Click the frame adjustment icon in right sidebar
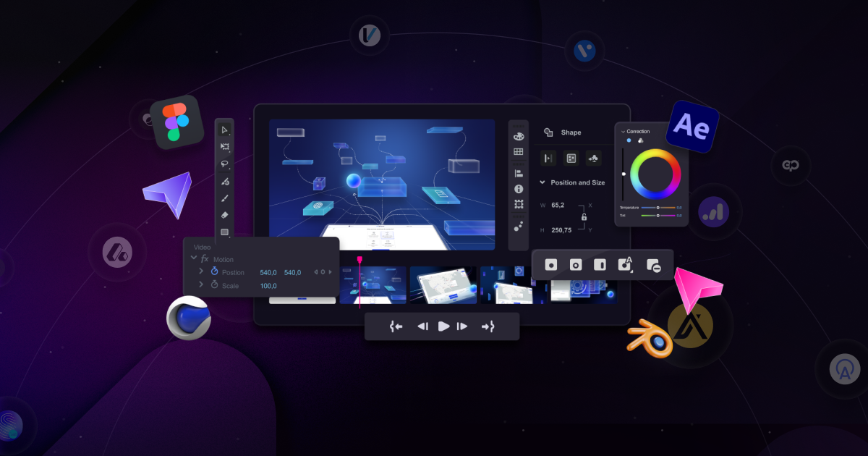The height and width of the screenshot is (456, 868). click(x=519, y=205)
